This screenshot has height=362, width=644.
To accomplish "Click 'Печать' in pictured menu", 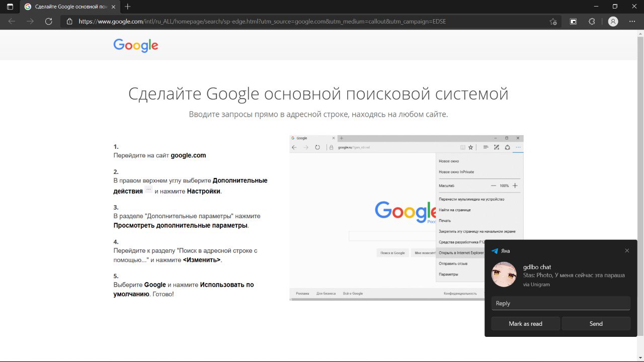I will pos(445,221).
